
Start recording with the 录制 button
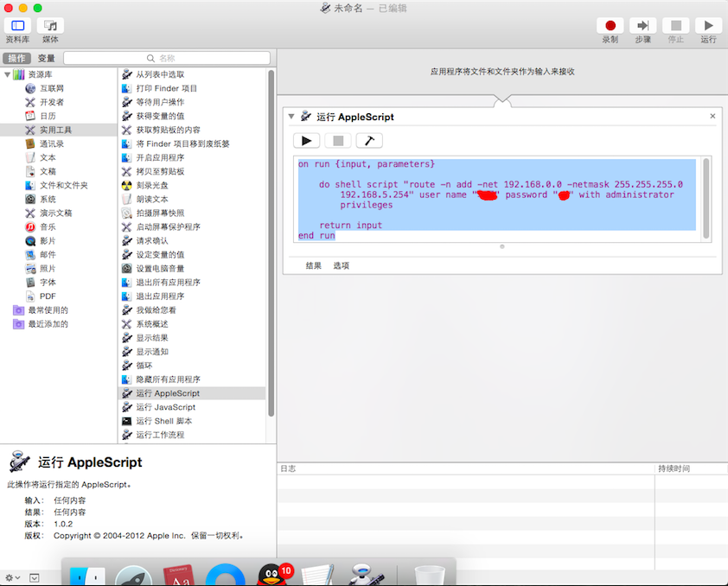point(610,26)
